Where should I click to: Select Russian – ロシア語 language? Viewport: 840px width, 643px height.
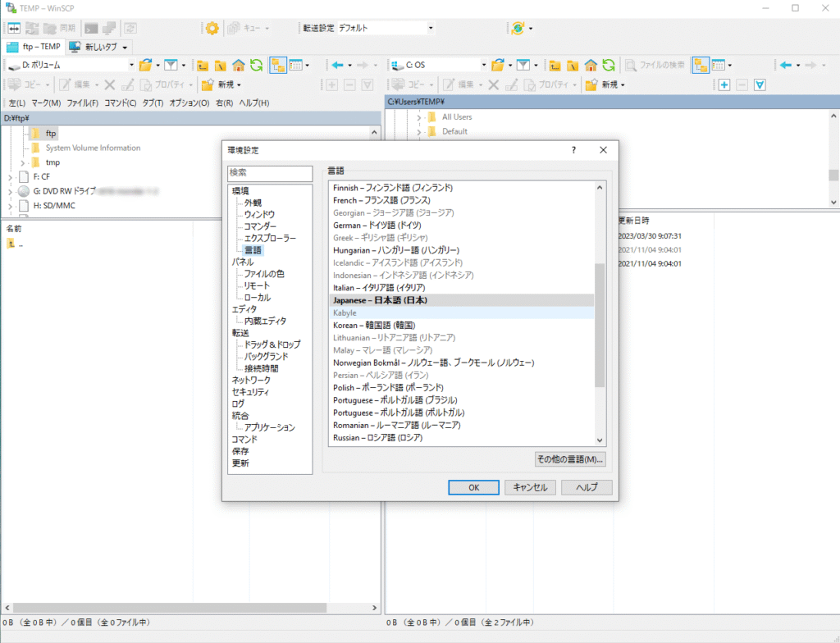coord(461,438)
